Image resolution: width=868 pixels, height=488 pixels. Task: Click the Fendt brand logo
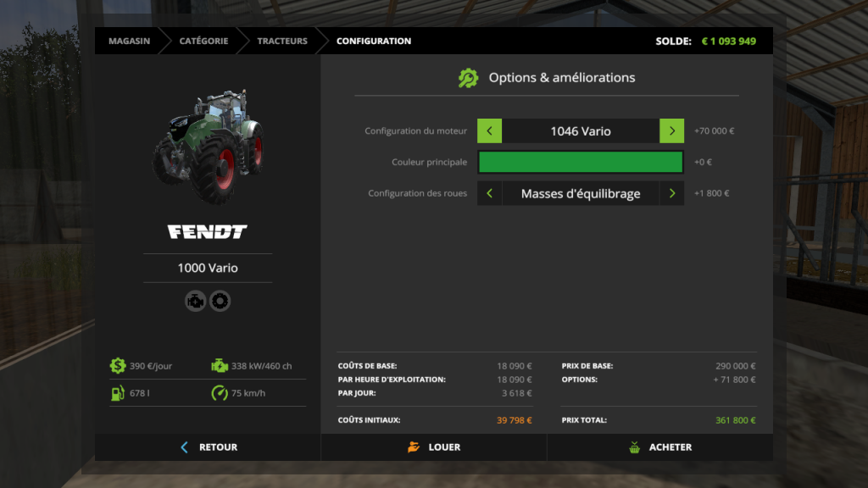click(208, 231)
